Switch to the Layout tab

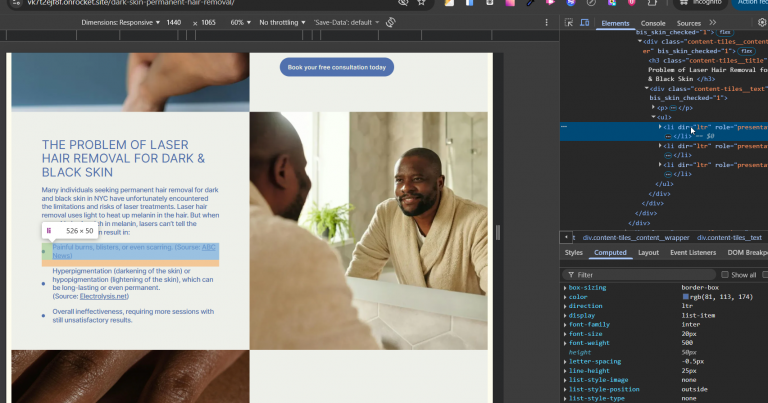pyautogui.click(x=648, y=253)
